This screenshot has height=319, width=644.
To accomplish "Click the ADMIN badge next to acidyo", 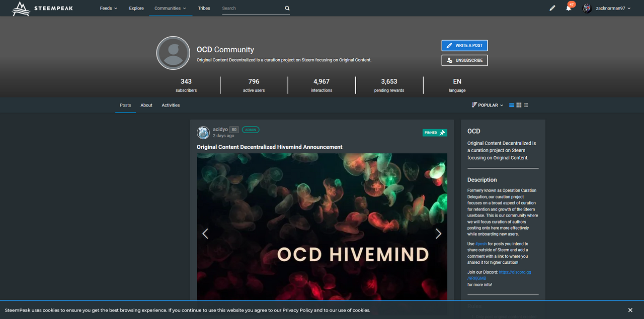I will pyautogui.click(x=251, y=130).
